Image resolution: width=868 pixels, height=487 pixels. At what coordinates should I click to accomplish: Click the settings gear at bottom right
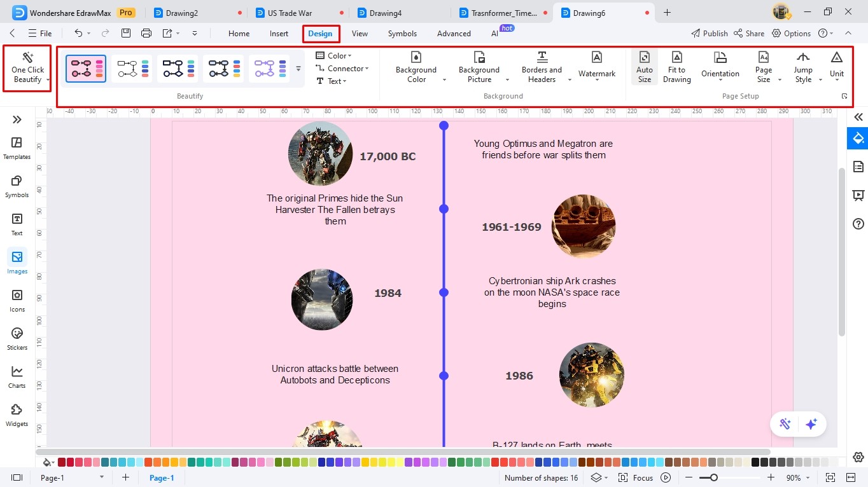[858, 457]
